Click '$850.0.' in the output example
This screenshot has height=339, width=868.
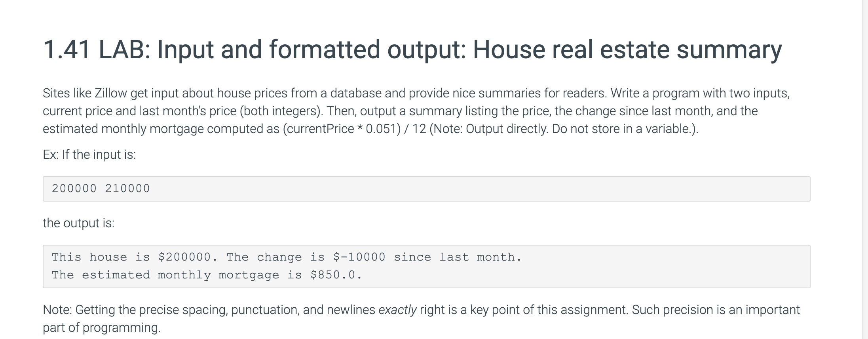click(336, 275)
